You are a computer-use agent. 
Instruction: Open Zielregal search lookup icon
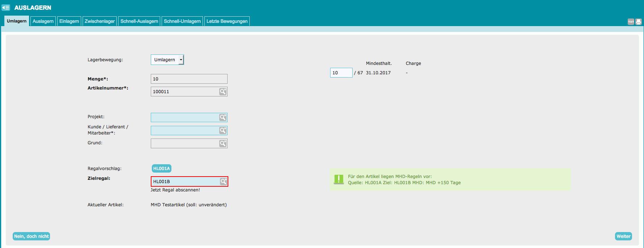[224, 181]
